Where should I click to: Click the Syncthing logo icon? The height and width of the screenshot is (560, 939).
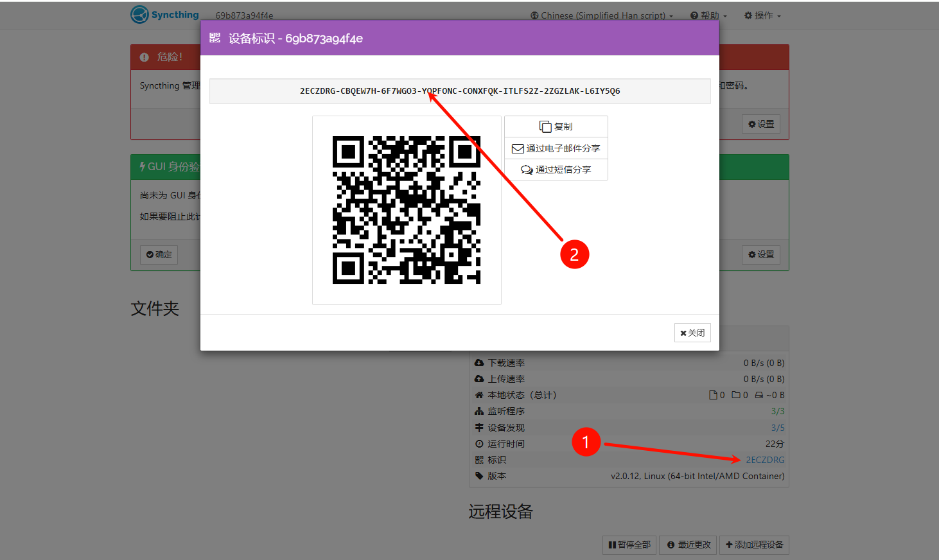coord(139,15)
